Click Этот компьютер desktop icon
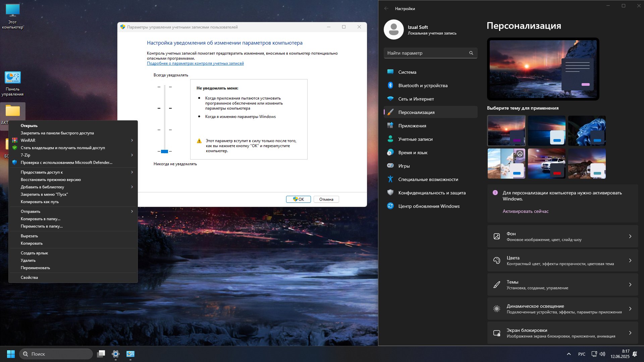The height and width of the screenshot is (362, 644). pos(13,11)
